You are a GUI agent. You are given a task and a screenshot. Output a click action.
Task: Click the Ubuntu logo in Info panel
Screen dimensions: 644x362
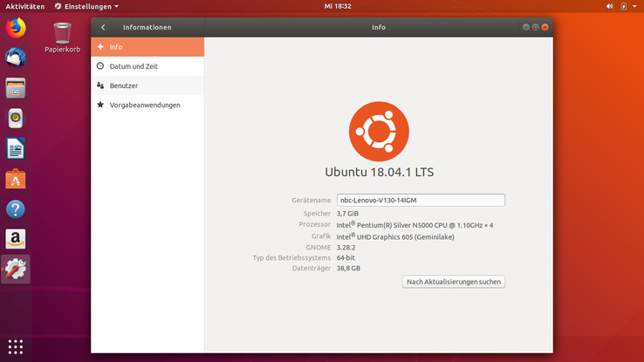click(x=379, y=132)
